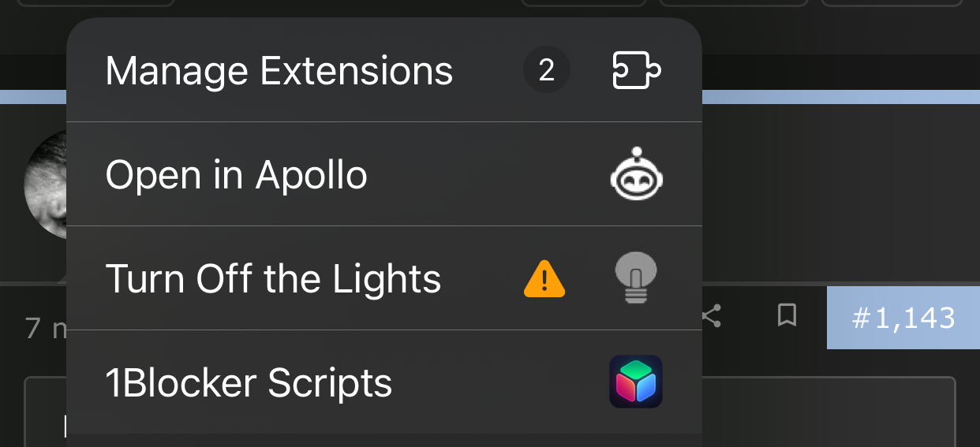The width and height of the screenshot is (980, 447).
Task: Bookmark the post with the bookmark icon
Action: pyautogui.click(x=787, y=316)
